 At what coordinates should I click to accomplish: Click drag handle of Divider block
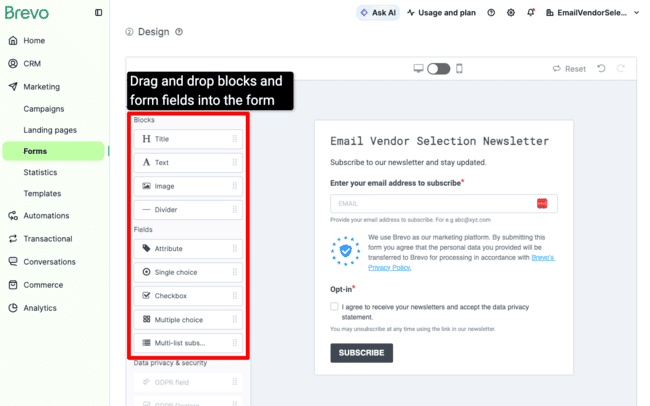(235, 210)
